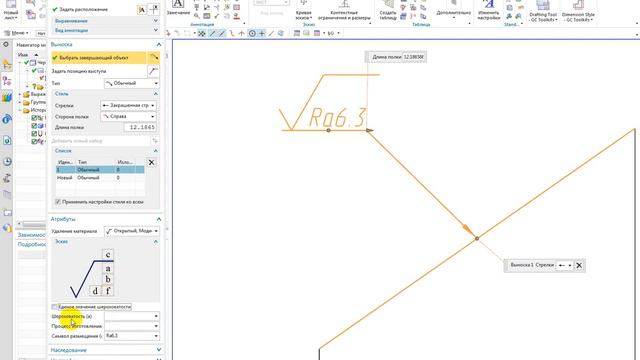This screenshot has height=360, width=640.
Task: Toggle 'Apply style settings to all' checkbox
Action: [58, 202]
